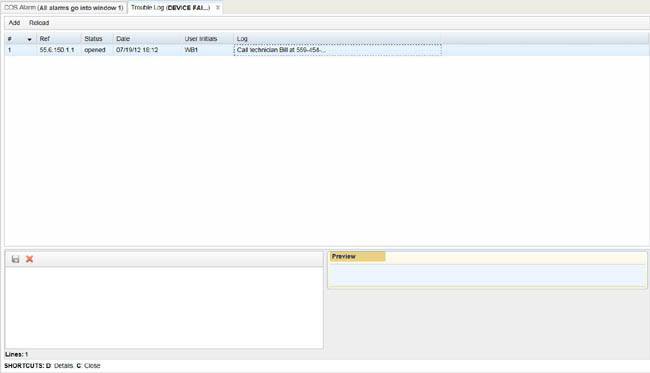Close the Trouble Log tab
The width and height of the screenshot is (650, 373).
(218, 7)
